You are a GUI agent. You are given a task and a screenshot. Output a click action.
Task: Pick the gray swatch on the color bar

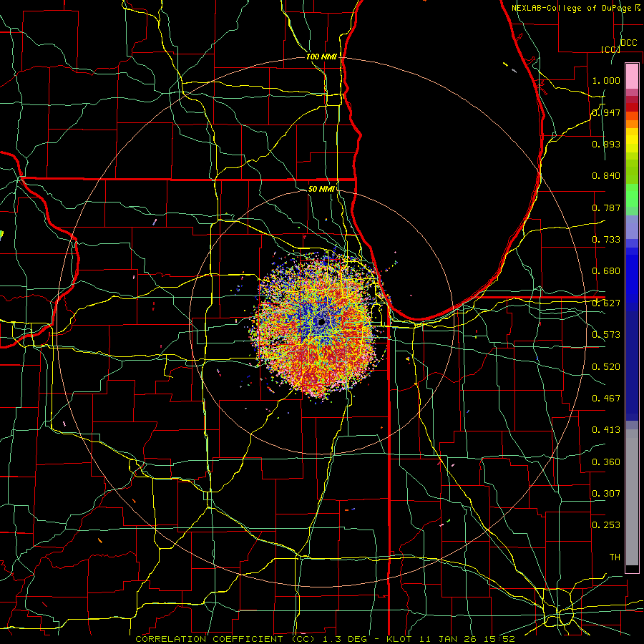(632, 497)
